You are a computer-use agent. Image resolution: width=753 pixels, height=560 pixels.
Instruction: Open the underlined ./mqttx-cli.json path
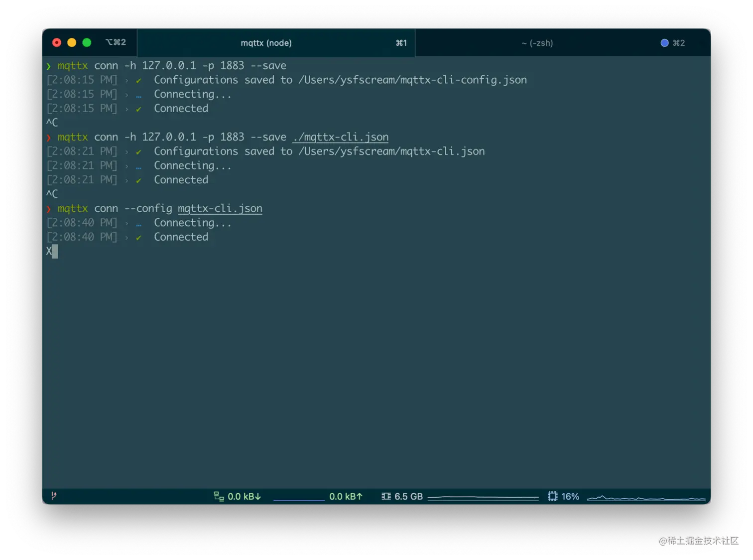(341, 137)
